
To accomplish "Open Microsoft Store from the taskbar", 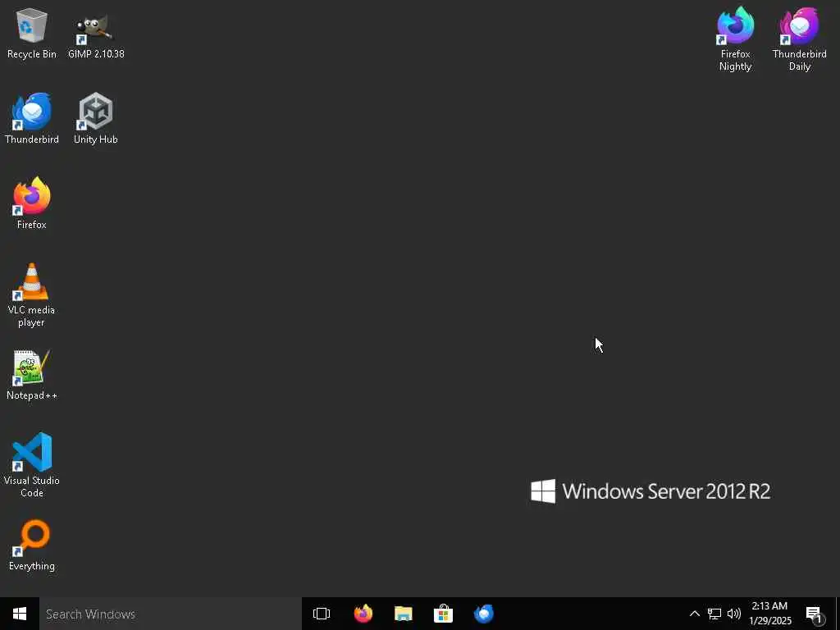I will click(443, 614).
